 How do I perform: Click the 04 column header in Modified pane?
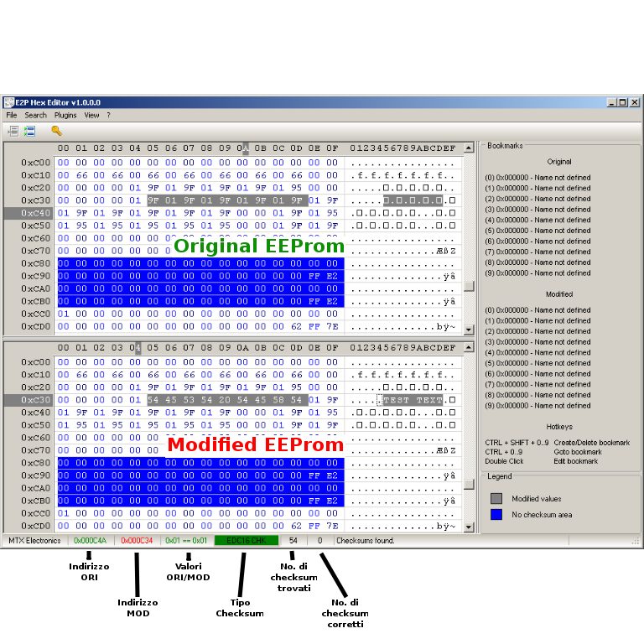click(135, 347)
